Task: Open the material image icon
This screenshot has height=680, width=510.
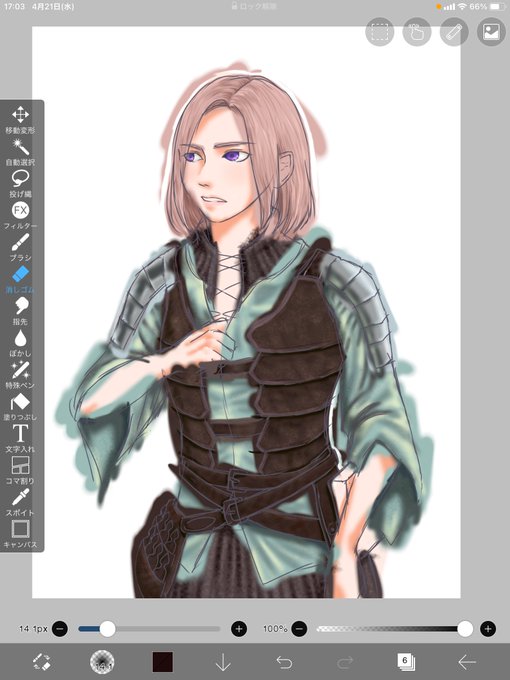Action: coord(491,32)
